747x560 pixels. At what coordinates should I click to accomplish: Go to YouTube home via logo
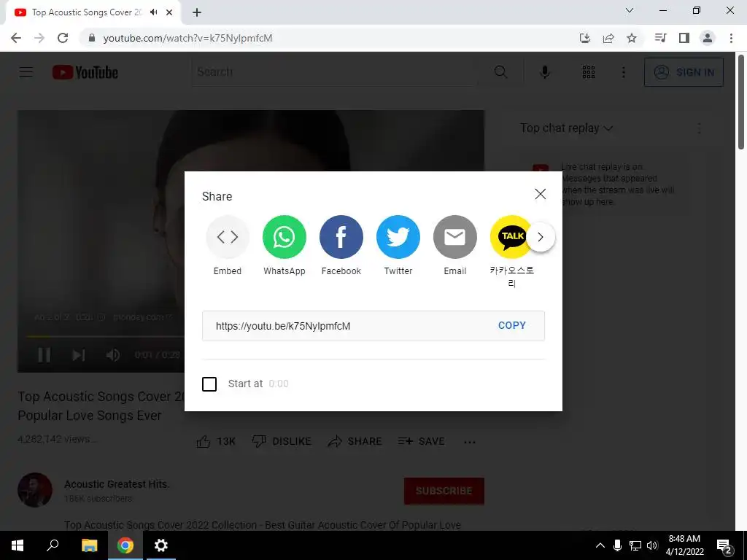pos(85,72)
